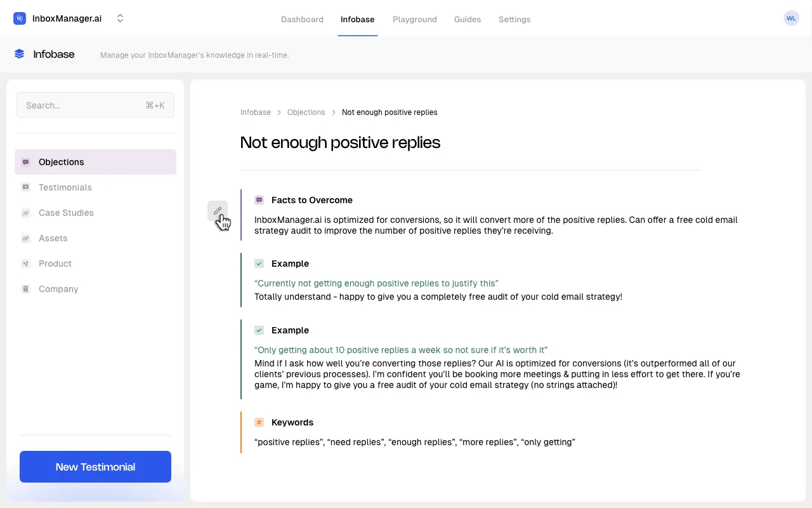The height and width of the screenshot is (508, 812).
Task: Click the InboxManager.ai logo icon
Action: (20, 18)
